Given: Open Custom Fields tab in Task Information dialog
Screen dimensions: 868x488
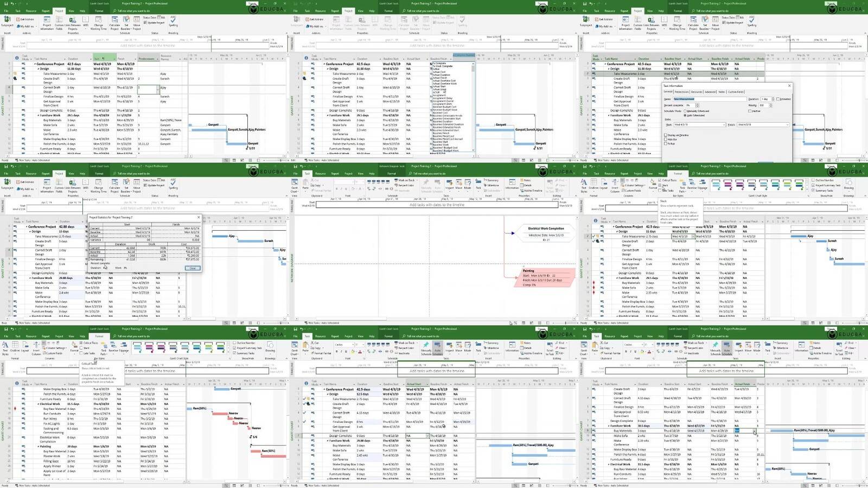Looking at the screenshot, I should 736,92.
